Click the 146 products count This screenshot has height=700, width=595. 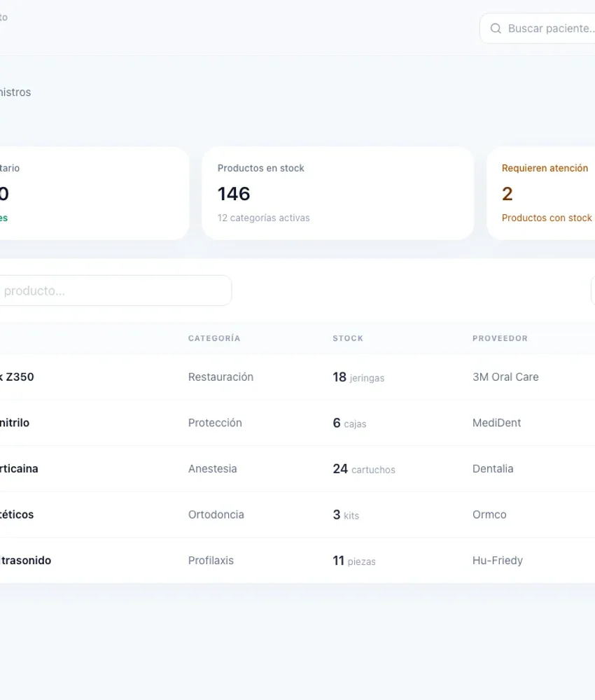click(234, 194)
